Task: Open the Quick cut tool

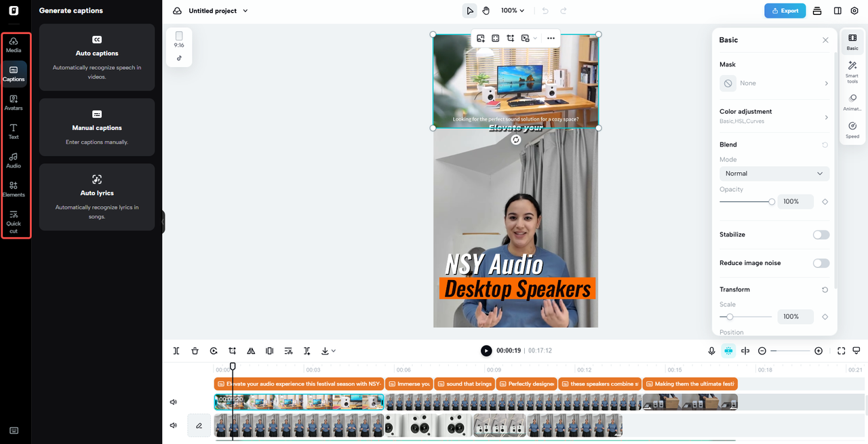Action: click(x=14, y=222)
